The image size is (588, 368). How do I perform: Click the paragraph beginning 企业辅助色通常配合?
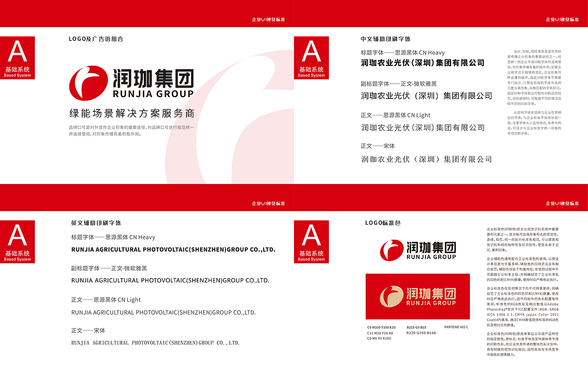pos(523,269)
